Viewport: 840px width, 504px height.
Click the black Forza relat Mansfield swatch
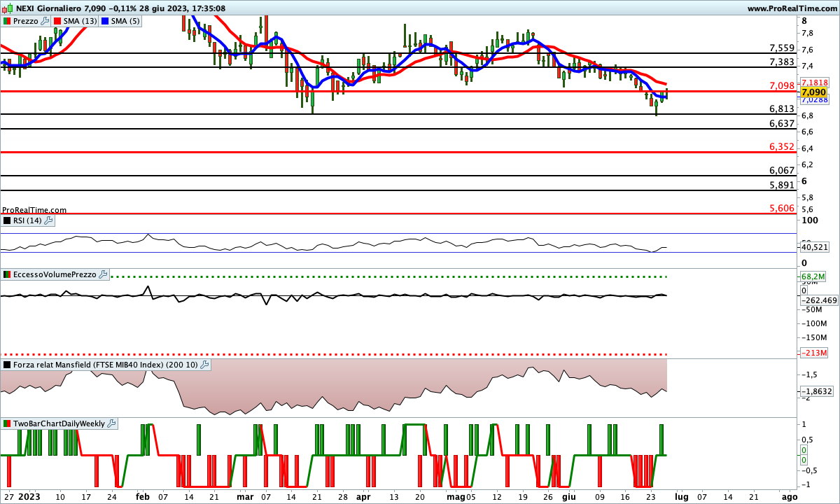coord(7,365)
